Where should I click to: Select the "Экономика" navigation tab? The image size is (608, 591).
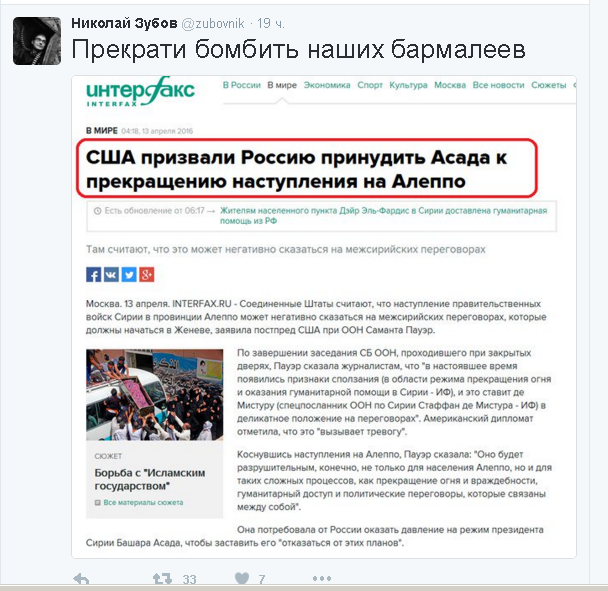327,85
